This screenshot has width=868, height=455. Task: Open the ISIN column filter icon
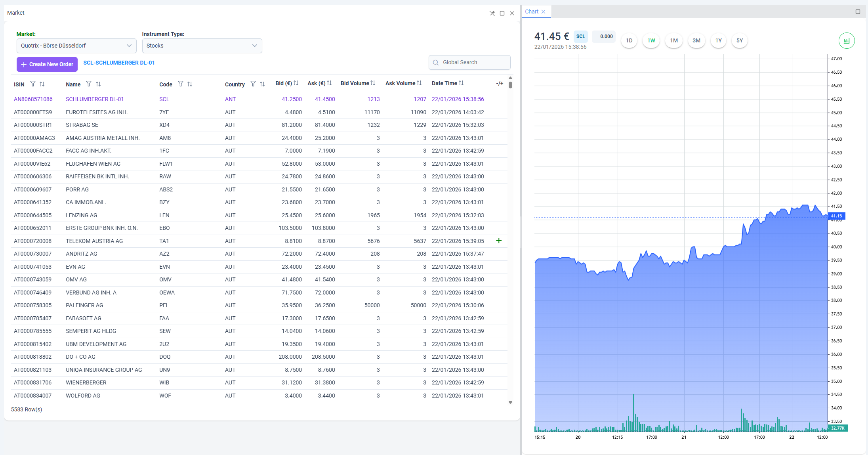[33, 84]
